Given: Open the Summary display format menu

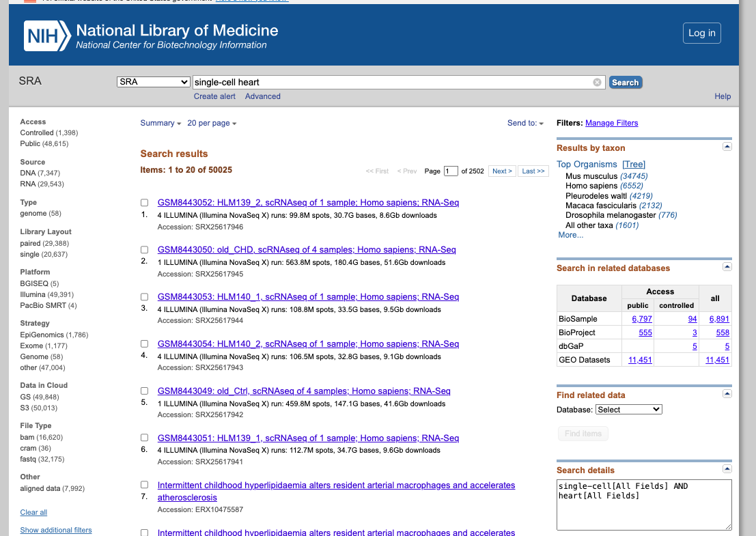Looking at the screenshot, I should [160, 123].
